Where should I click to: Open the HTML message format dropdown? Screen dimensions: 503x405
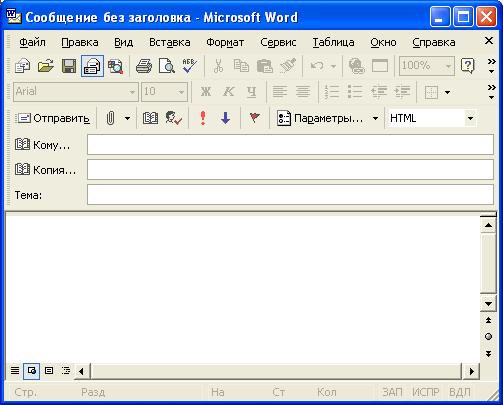(470, 118)
